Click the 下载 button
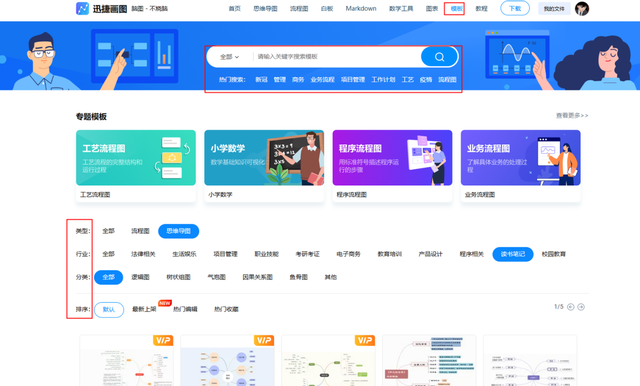Screen dimensions: 640x386 point(515,9)
